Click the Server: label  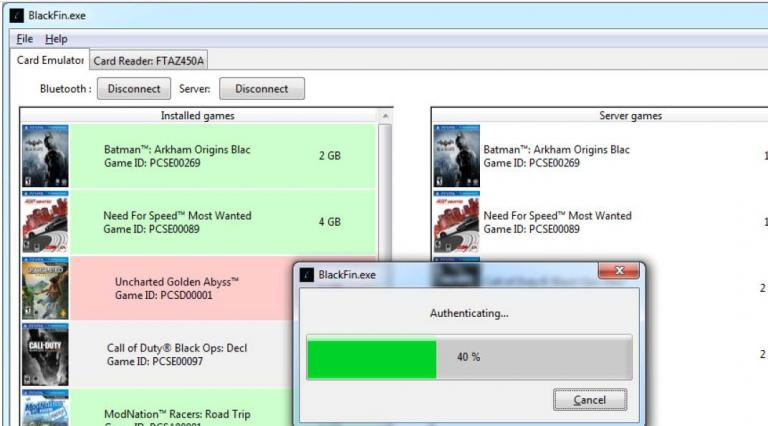pyautogui.click(x=194, y=89)
